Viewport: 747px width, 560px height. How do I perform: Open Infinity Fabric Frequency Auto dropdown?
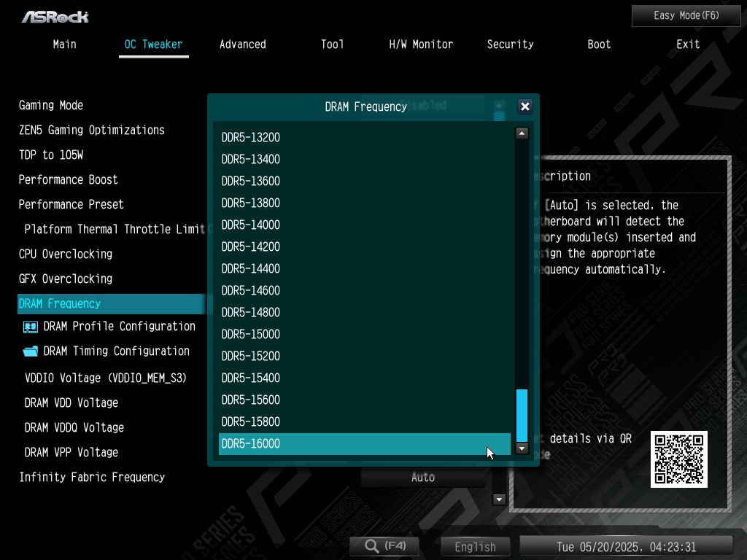[423, 478]
